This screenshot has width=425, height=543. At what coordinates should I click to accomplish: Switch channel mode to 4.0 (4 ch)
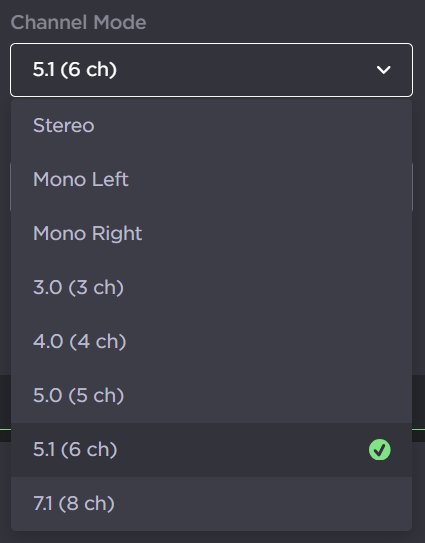click(x=211, y=341)
